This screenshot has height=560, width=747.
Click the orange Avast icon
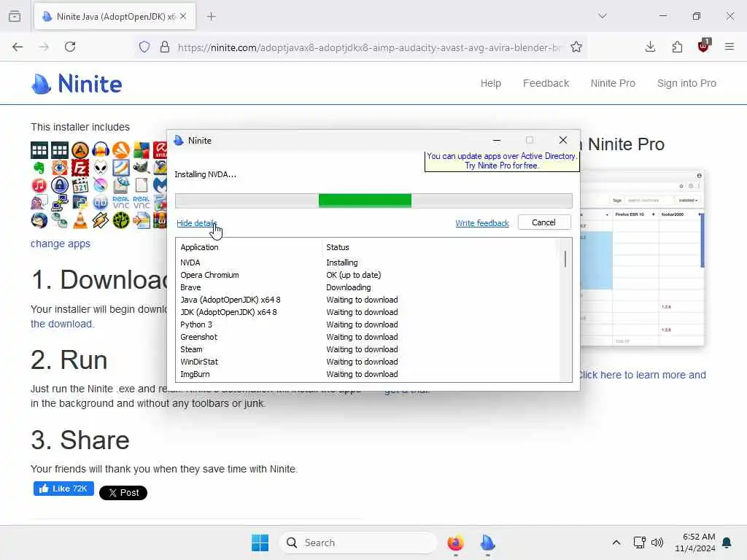tap(121, 150)
